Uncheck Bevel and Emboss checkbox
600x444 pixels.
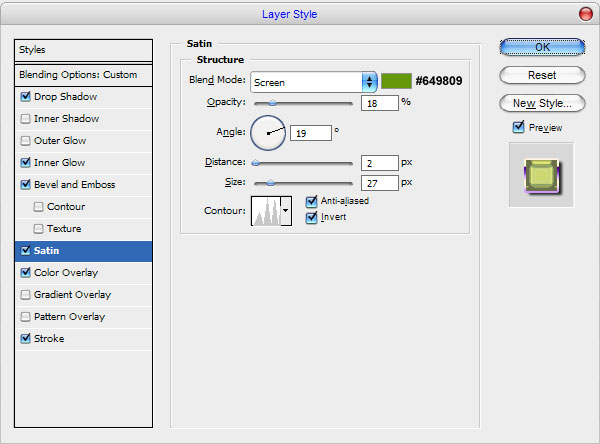pos(26,184)
